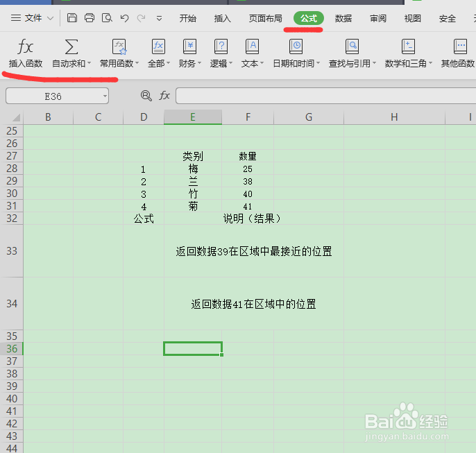
Task: Switch to the 数据 tab
Action: click(343, 18)
